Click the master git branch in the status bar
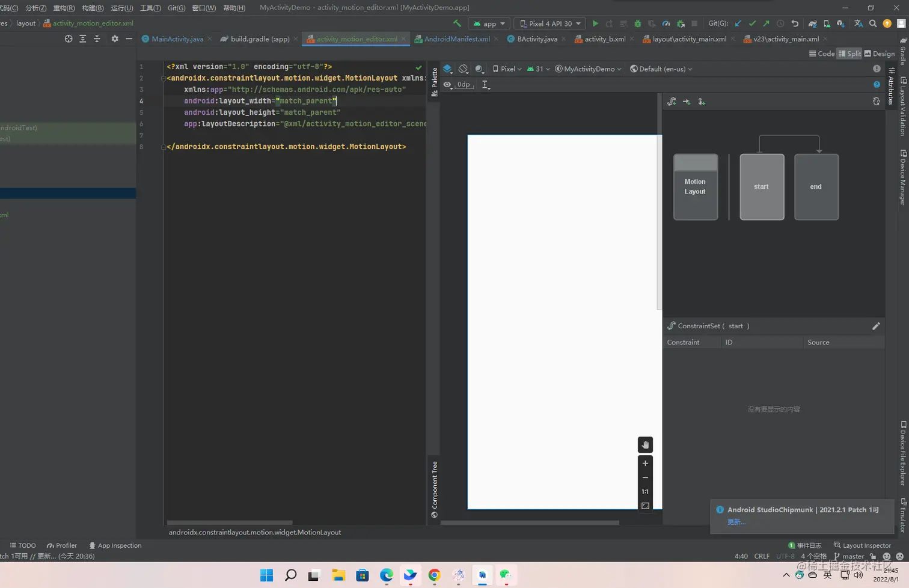Image resolution: width=909 pixels, height=588 pixels. pyautogui.click(x=849, y=556)
